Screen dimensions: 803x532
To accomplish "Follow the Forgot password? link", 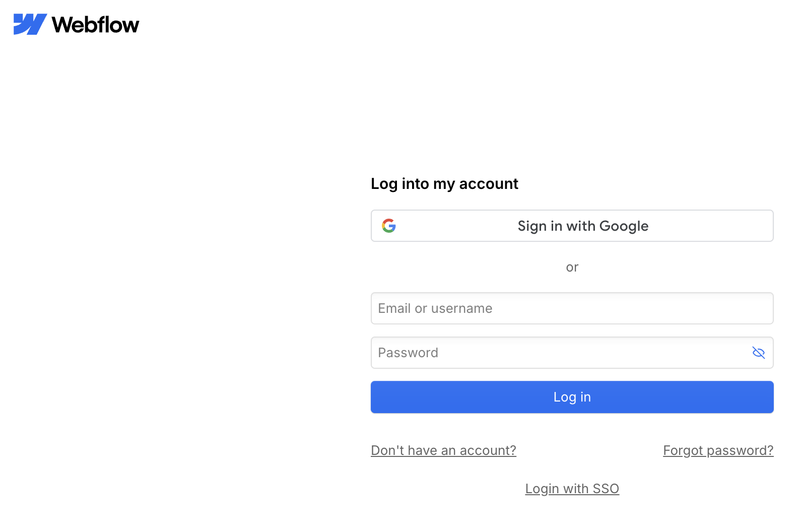I will click(718, 450).
